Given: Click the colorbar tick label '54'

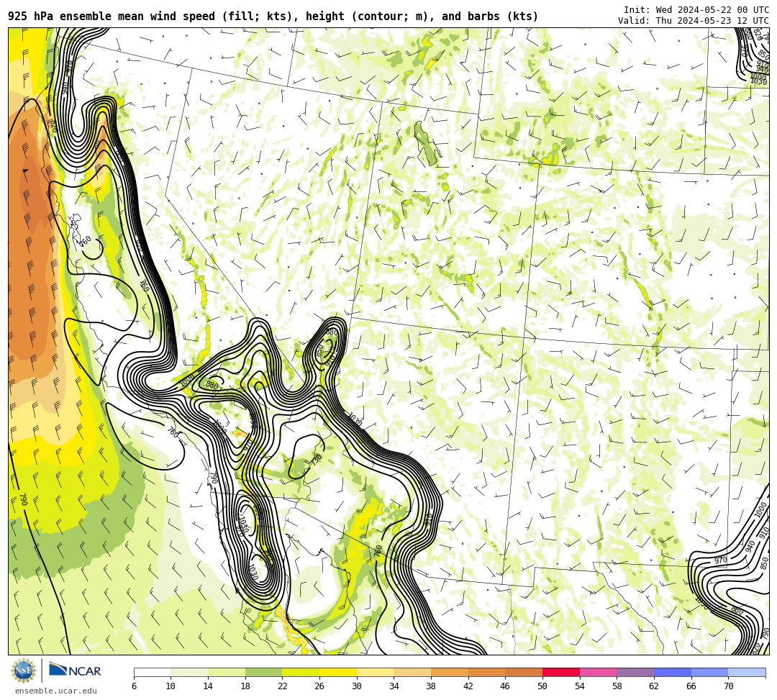Looking at the screenshot, I should point(580,686).
